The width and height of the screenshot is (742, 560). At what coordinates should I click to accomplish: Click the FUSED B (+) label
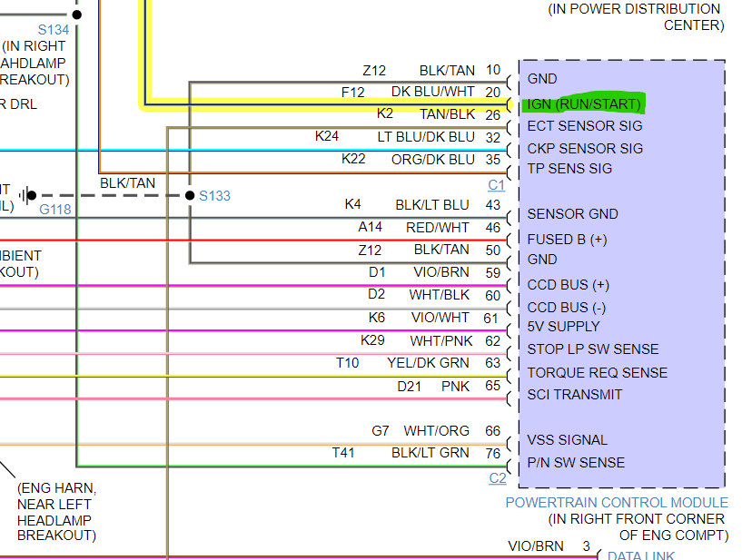(x=567, y=240)
